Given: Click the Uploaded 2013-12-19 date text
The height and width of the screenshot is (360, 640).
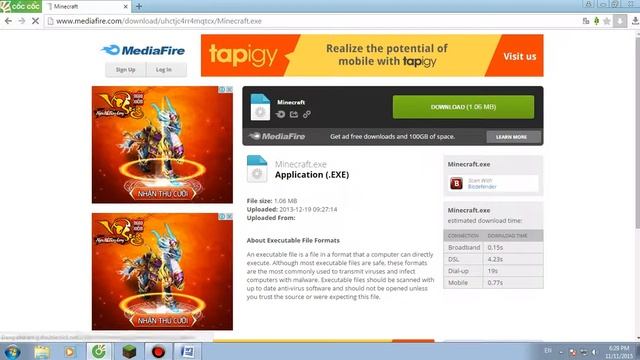Looking at the screenshot, I should click(292, 209).
